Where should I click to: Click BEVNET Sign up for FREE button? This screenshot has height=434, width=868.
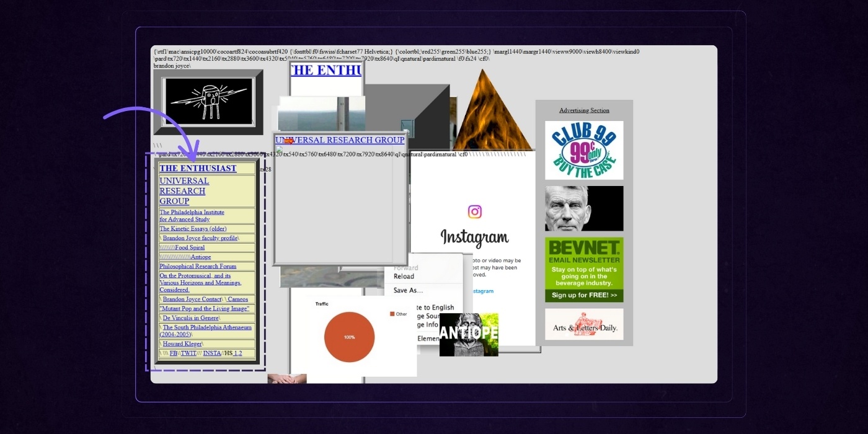584,295
